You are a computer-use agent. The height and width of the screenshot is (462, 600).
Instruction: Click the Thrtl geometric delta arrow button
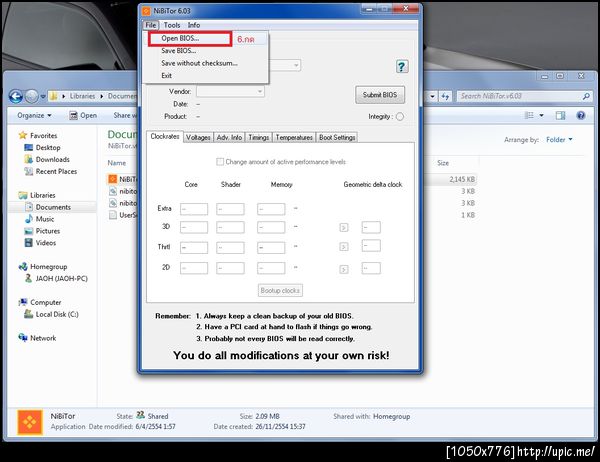pyautogui.click(x=344, y=247)
